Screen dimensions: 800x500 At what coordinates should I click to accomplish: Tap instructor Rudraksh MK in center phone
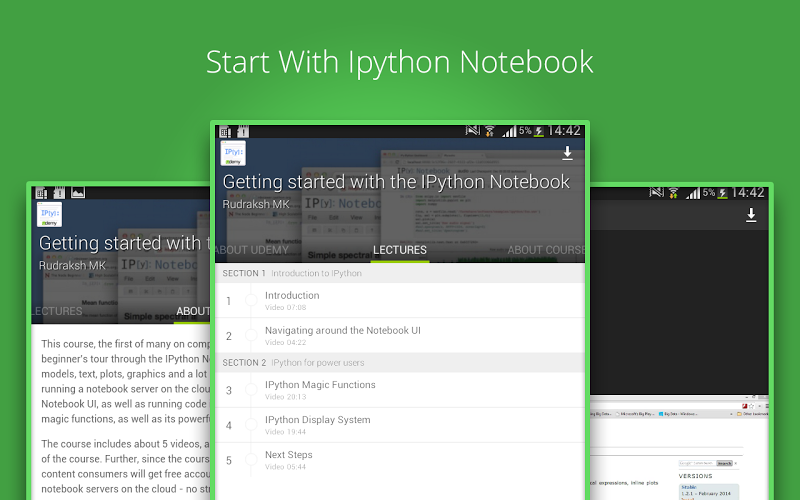(x=256, y=204)
